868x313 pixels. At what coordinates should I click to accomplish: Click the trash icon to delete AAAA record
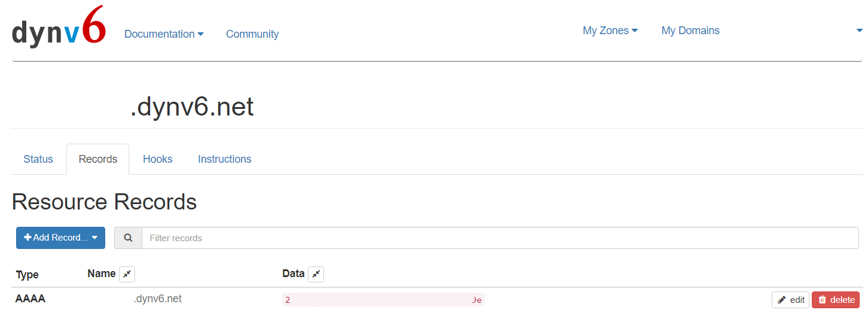pos(822,300)
